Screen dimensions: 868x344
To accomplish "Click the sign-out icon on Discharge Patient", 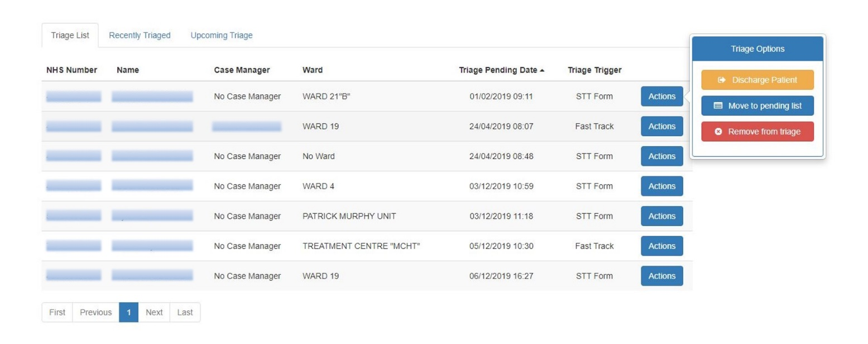I will click(x=722, y=80).
